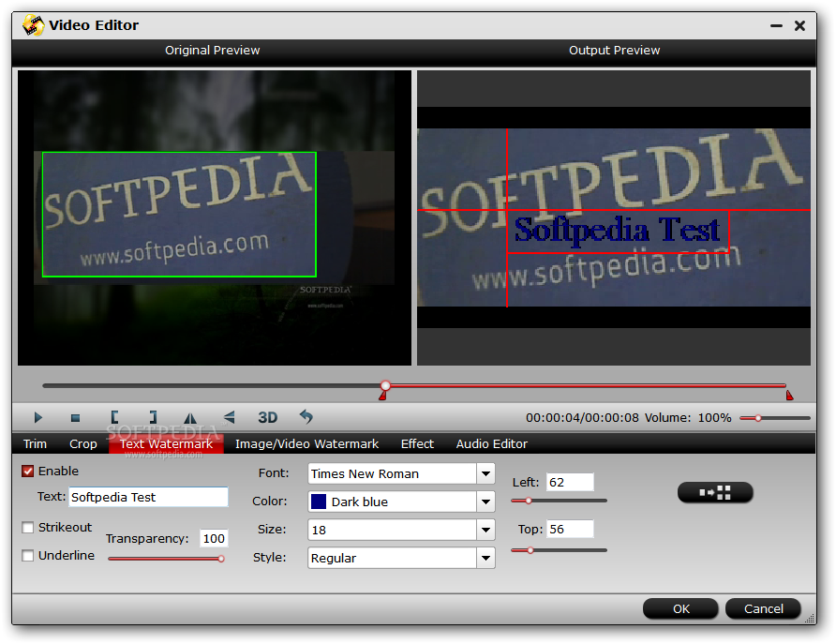Close the Video Editor window

pos(799,25)
